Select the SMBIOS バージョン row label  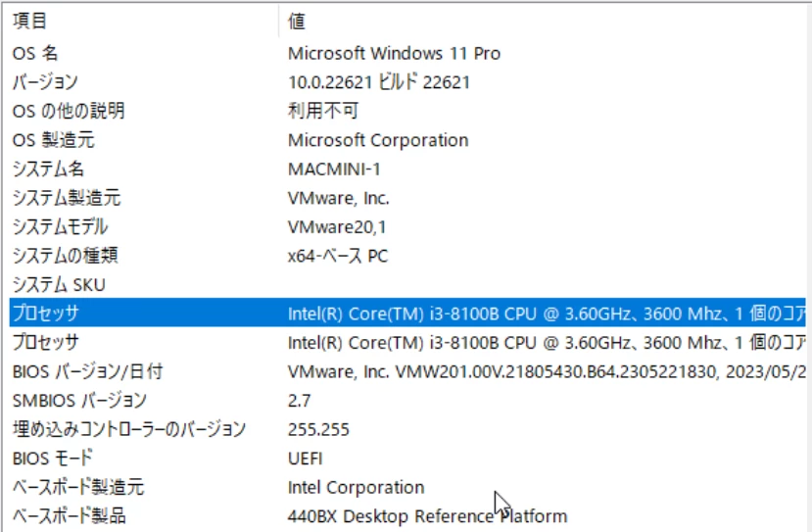79,401
